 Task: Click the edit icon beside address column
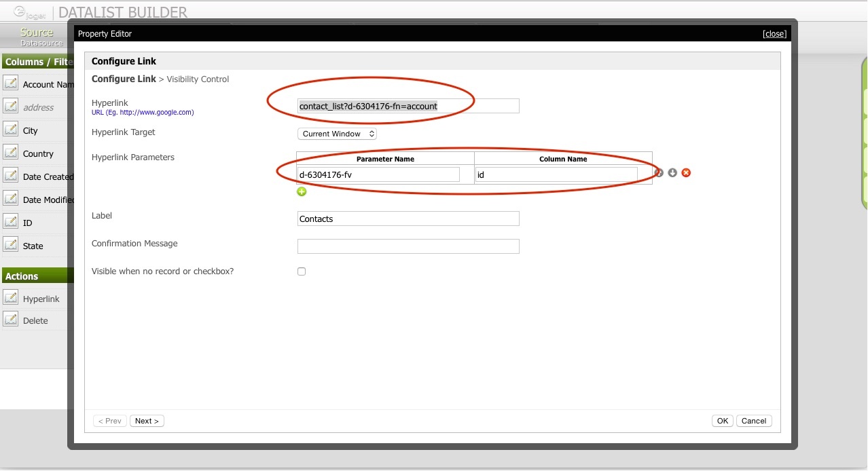[10, 107]
